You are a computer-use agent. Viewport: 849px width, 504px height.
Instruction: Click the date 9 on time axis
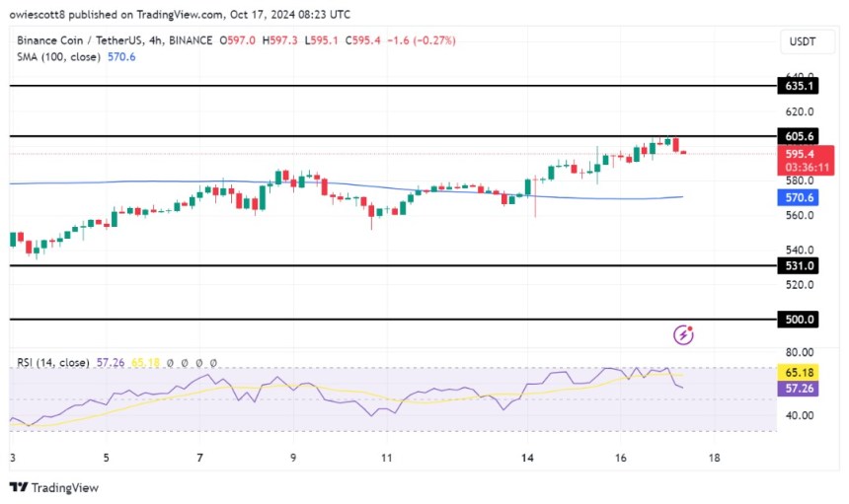coord(293,459)
